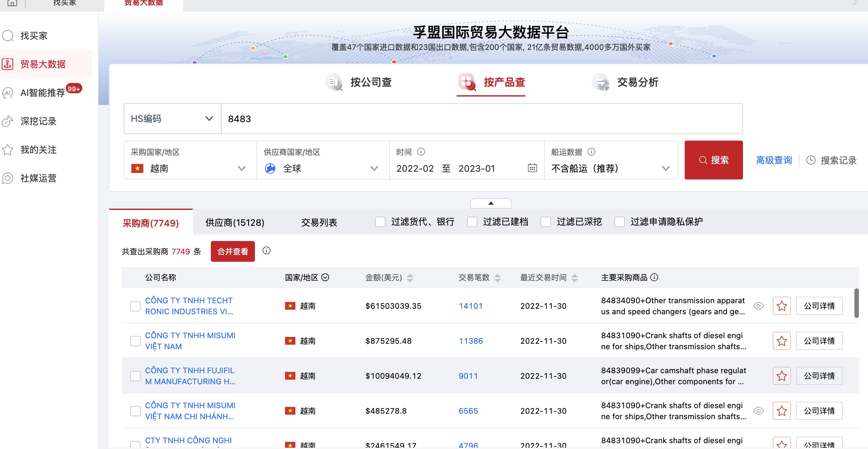This screenshot has width=868, height=449.
Task: Switch to the 供应商(15128) tab
Action: click(x=234, y=222)
